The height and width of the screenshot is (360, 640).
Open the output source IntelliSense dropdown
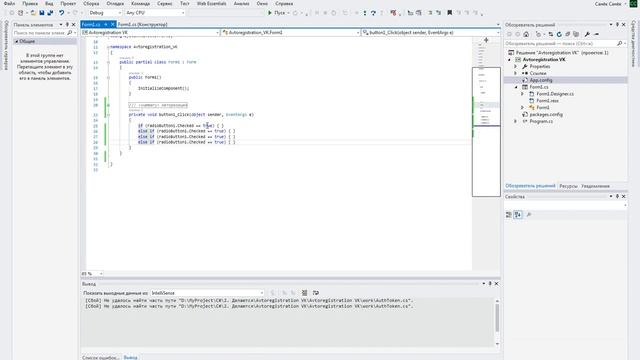(x=207, y=293)
